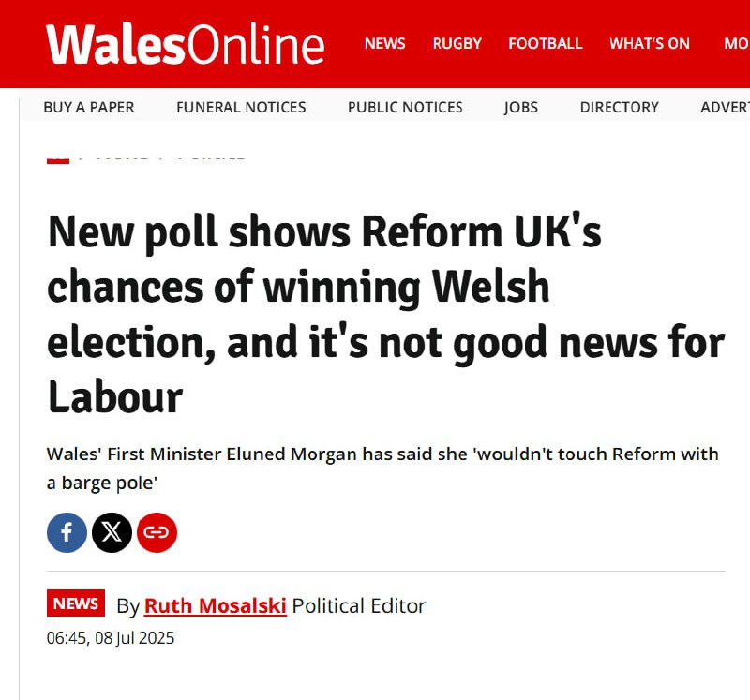
Task: Go to the RUGBY section
Action: pos(457,43)
